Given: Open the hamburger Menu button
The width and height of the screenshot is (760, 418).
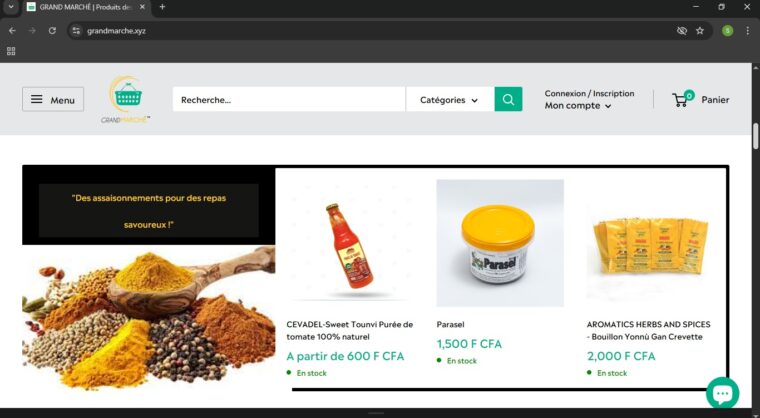Looking at the screenshot, I should (x=53, y=99).
